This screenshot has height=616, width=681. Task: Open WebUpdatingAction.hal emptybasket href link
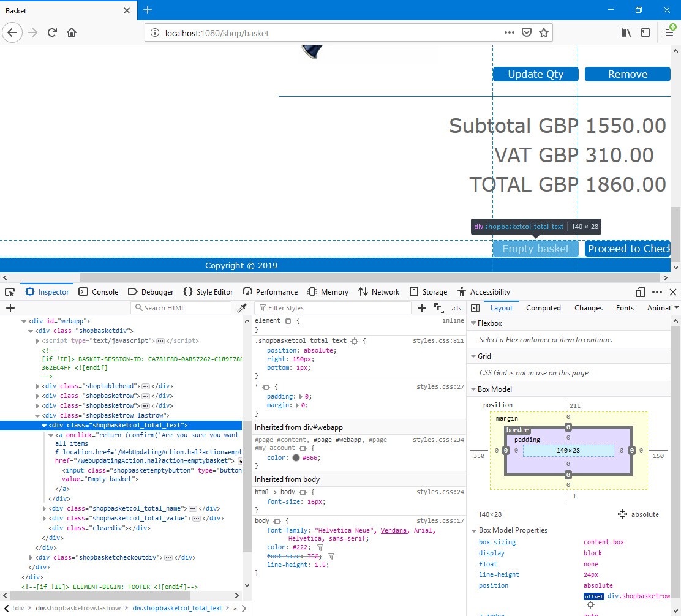[x=152, y=461]
